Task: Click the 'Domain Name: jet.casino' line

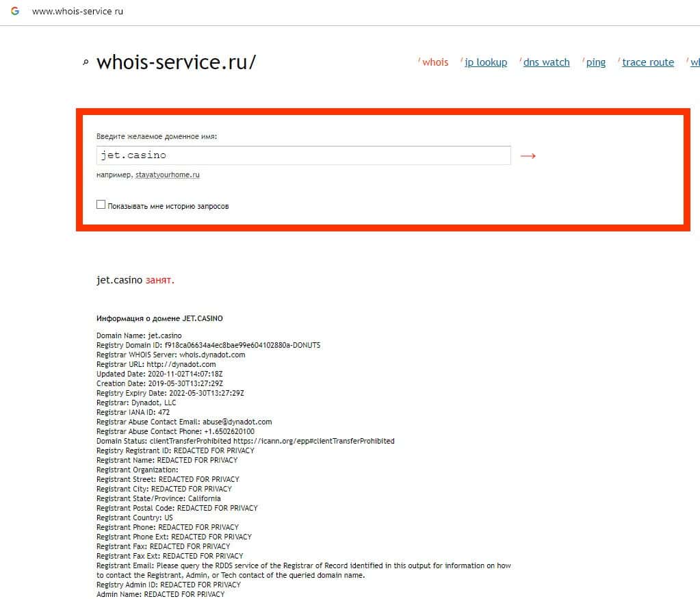Action: pos(139,335)
